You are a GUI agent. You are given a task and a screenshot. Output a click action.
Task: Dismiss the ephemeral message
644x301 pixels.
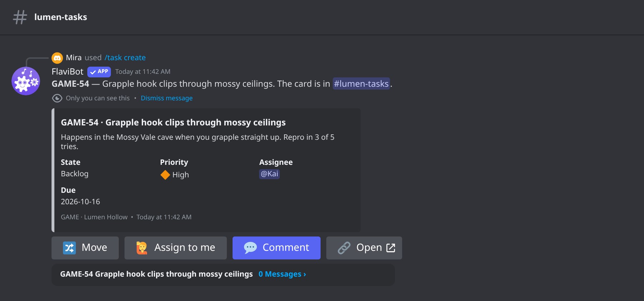click(167, 98)
